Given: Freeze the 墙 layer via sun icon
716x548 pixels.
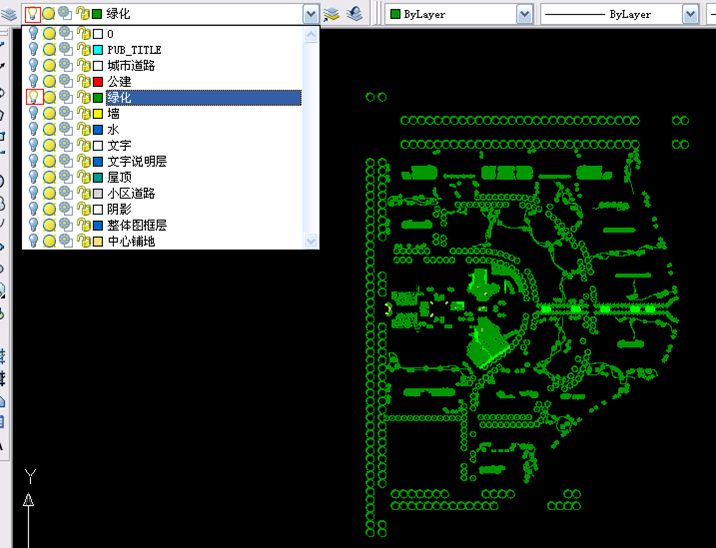Looking at the screenshot, I should (x=49, y=113).
